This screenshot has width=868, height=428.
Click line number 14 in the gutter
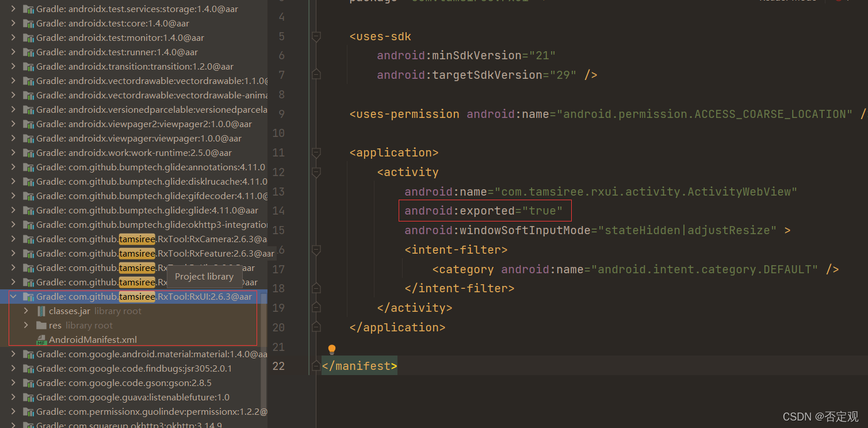click(x=278, y=211)
